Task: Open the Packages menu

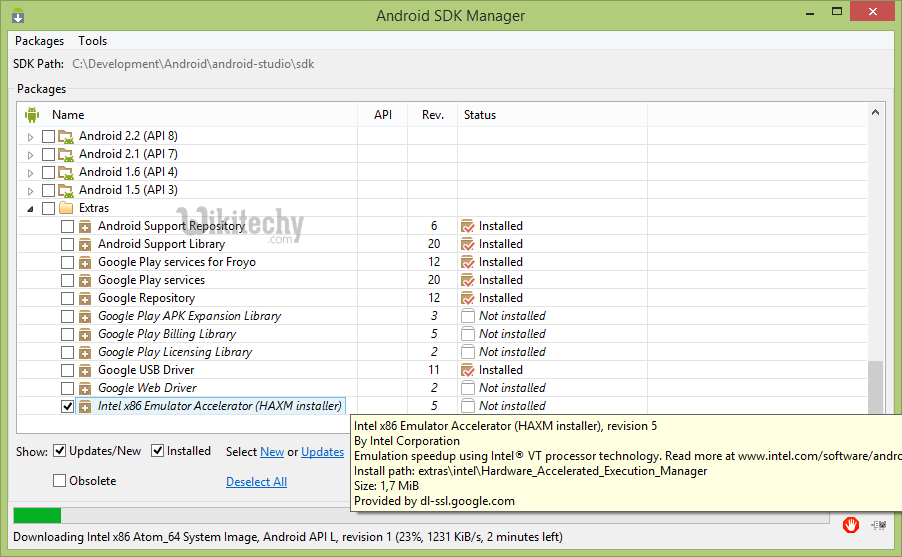Action: 39,41
